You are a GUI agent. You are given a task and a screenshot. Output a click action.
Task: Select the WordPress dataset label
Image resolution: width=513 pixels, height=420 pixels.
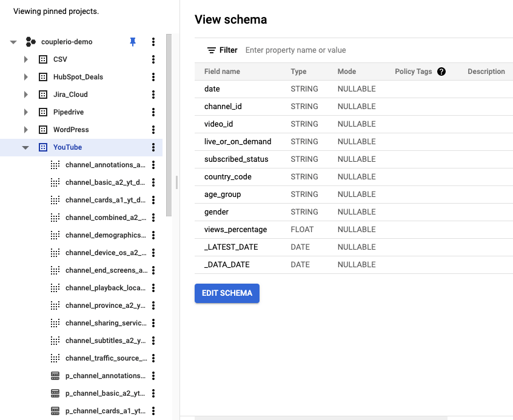coord(71,130)
